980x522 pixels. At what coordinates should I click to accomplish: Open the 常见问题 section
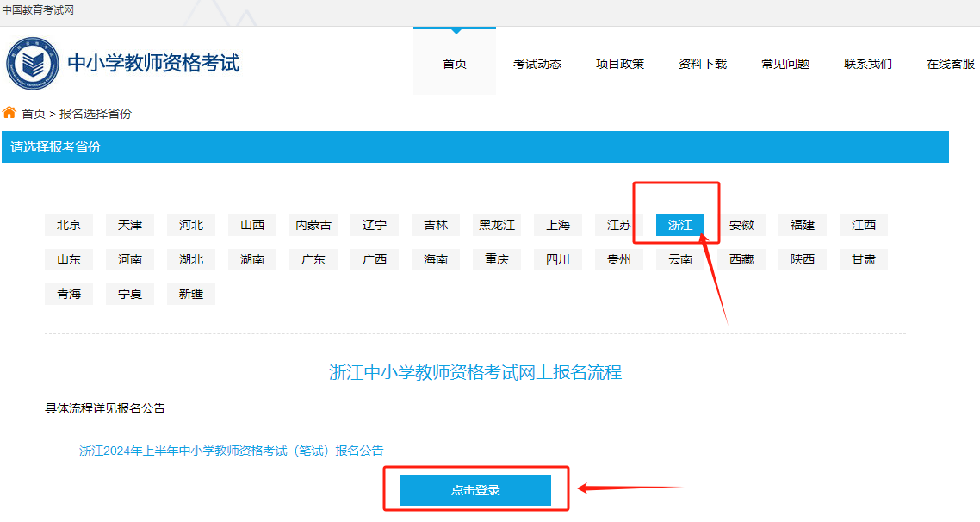pyautogui.click(x=784, y=63)
